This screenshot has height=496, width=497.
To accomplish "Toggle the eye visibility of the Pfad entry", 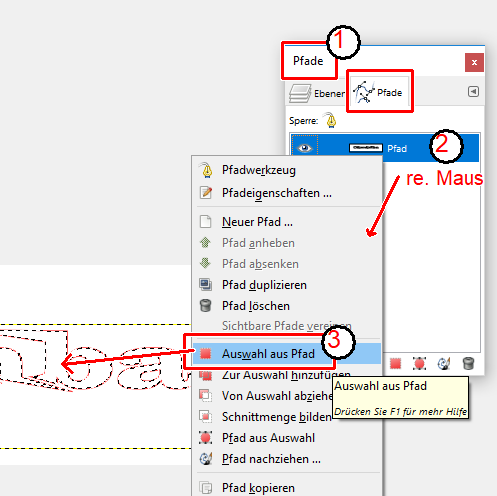I will pyautogui.click(x=305, y=148).
